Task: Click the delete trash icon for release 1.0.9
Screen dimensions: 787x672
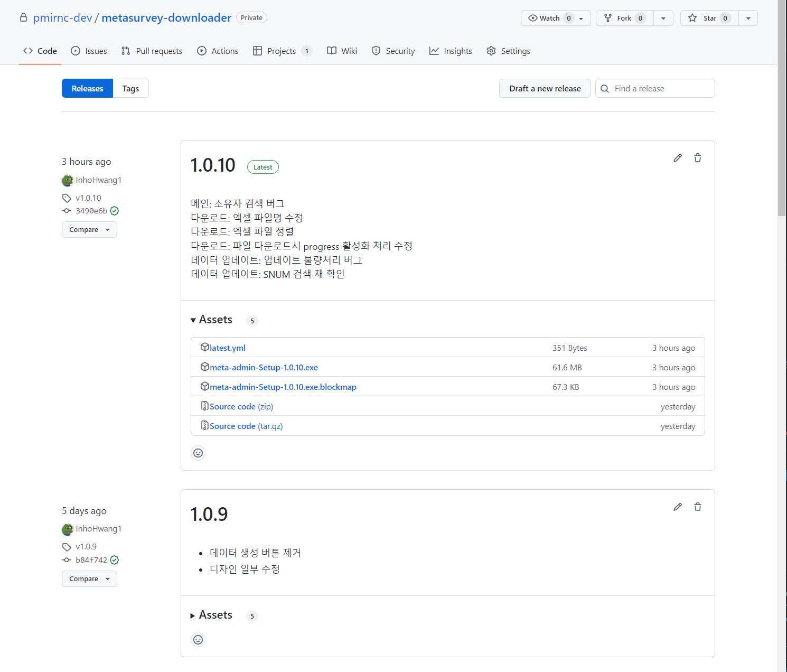Action: [x=698, y=507]
